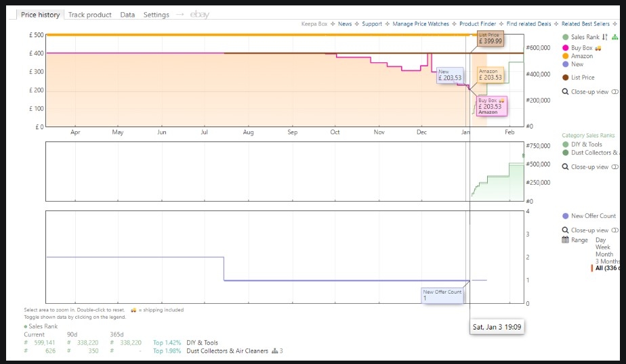
Task: Click the hierarchy icon after Dust Collectors & Air Cleaners
Action: [275, 351]
